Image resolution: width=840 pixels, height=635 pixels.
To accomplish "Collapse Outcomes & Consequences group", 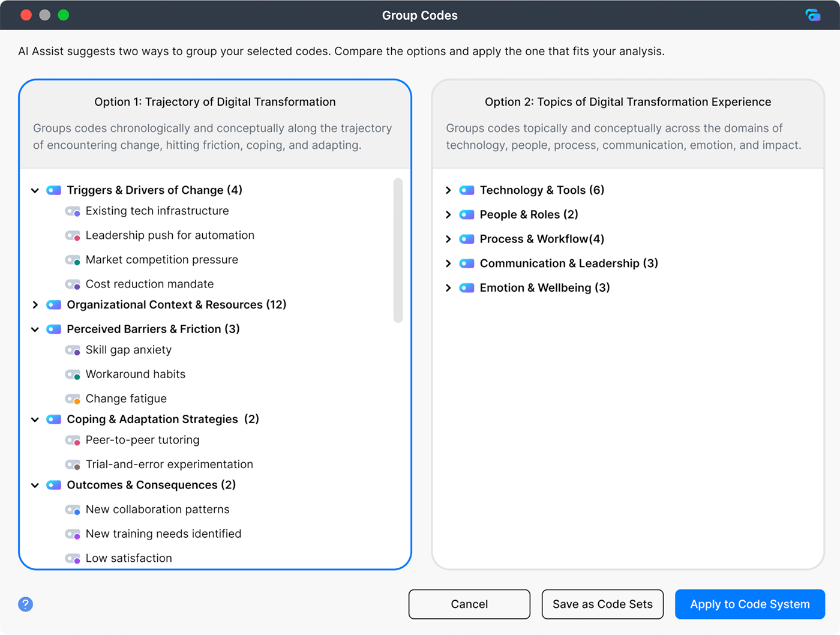I will [x=35, y=485].
